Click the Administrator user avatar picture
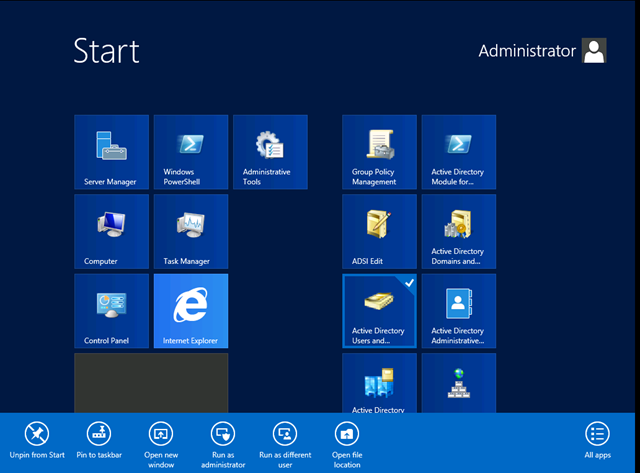640x473 pixels. [x=594, y=51]
